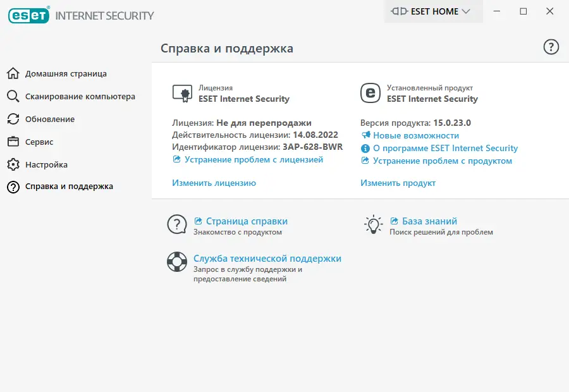Click product version 15.0.23.0
569x392 pixels.
tap(452, 123)
